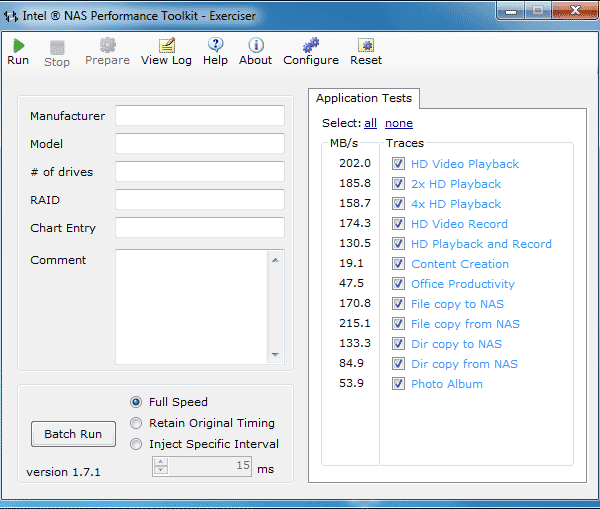Click the app icon in the title bar
Screen dimensions: 600x509
click(x=11, y=16)
